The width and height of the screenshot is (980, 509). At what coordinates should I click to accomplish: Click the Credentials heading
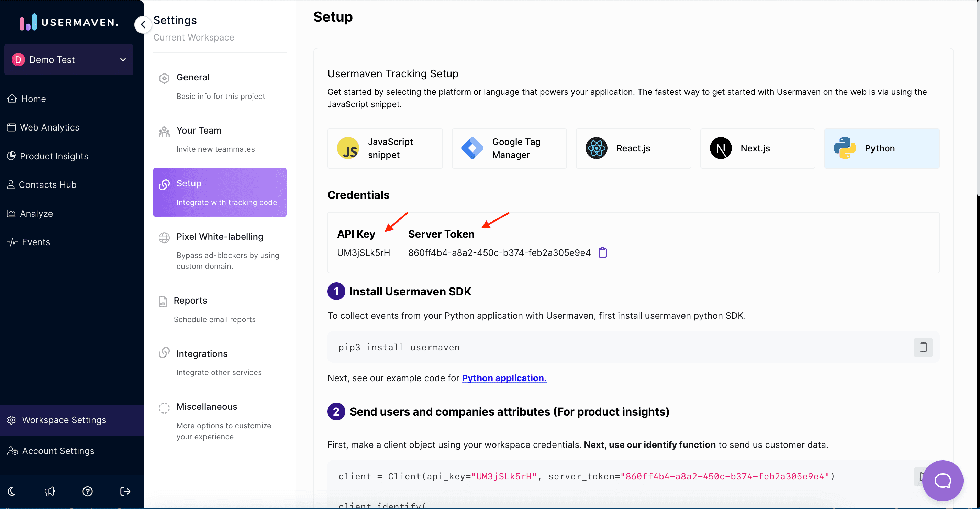point(358,195)
